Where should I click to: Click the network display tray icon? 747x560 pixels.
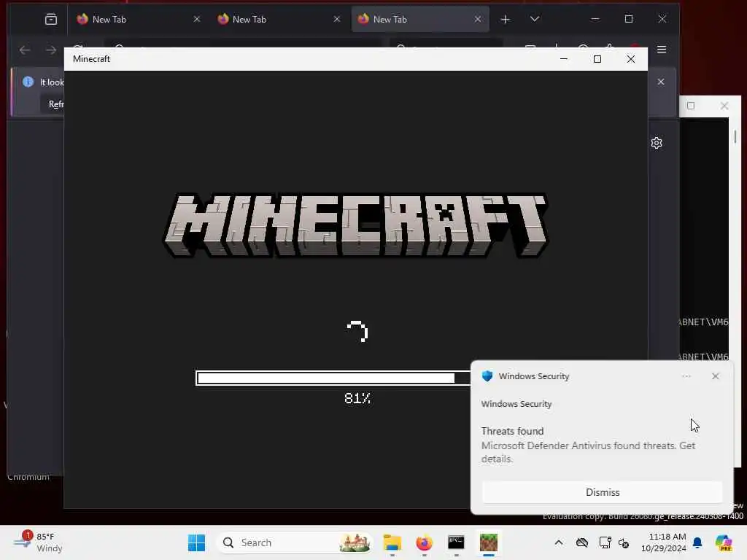(x=605, y=542)
